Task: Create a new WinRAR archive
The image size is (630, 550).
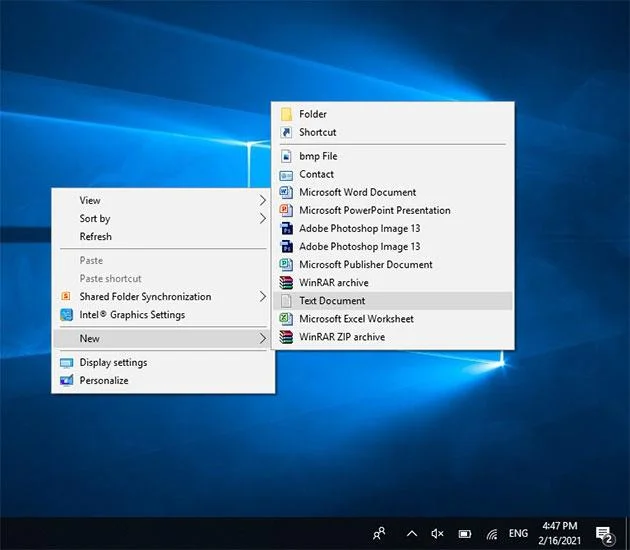Action: pos(393,282)
